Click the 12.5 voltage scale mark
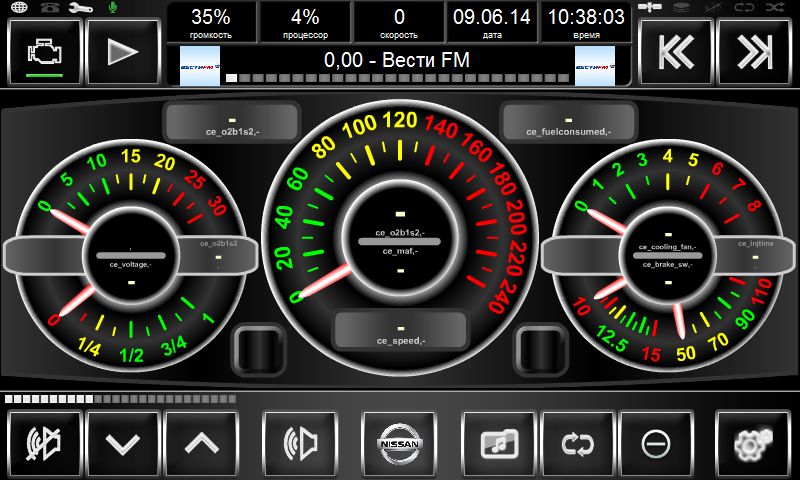This screenshot has width=800, height=480. (x=611, y=339)
